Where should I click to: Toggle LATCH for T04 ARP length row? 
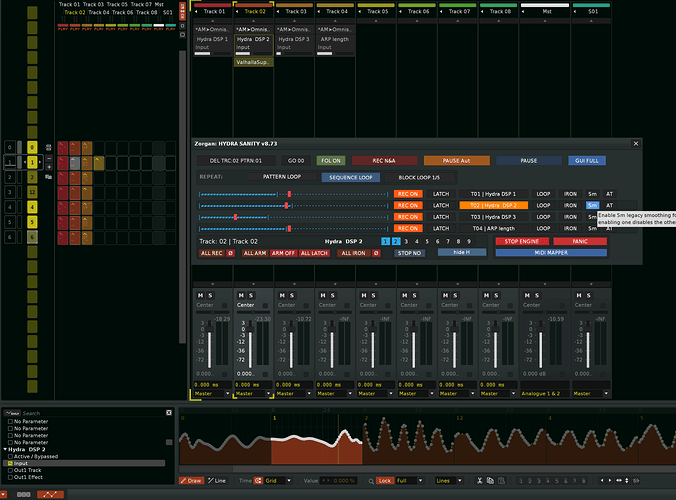[x=441, y=228]
